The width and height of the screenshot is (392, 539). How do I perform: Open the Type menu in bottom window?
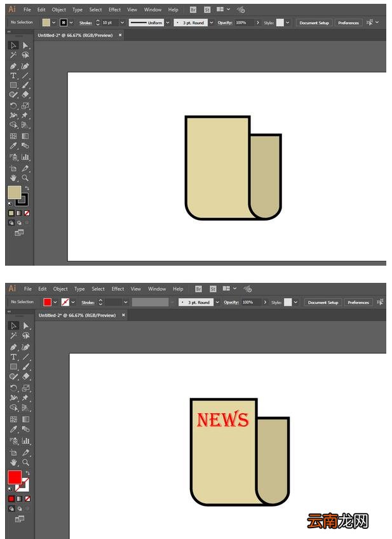click(79, 289)
